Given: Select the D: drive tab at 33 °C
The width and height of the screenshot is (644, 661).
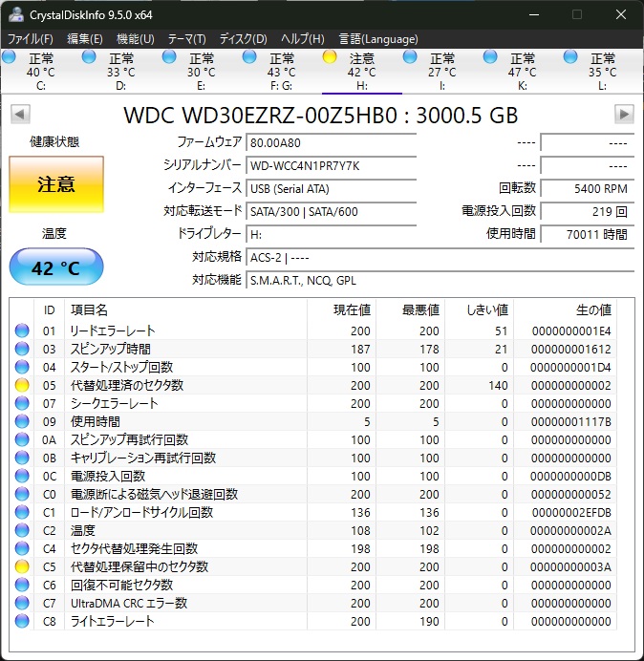Looking at the screenshot, I should [120, 72].
